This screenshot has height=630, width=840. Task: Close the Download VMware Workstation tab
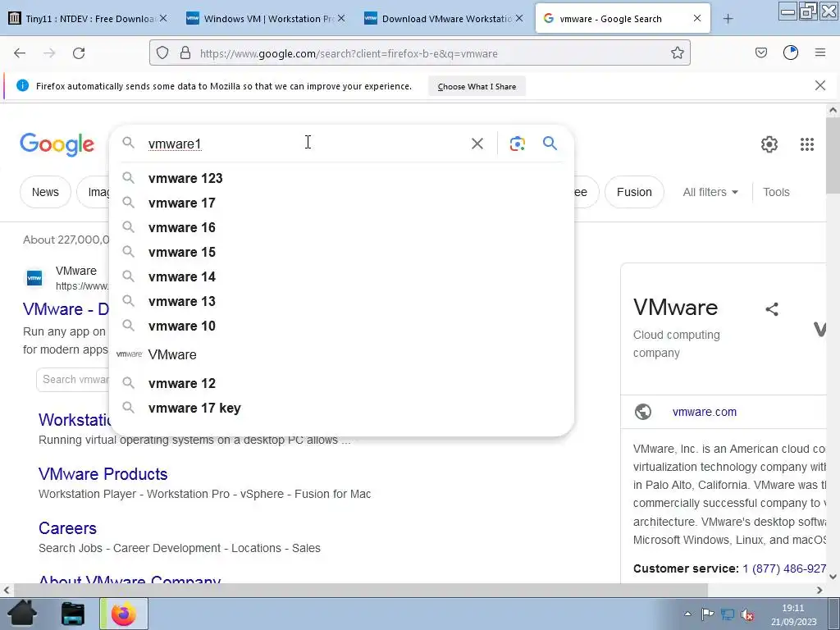pyautogui.click(x=519, y=18)
